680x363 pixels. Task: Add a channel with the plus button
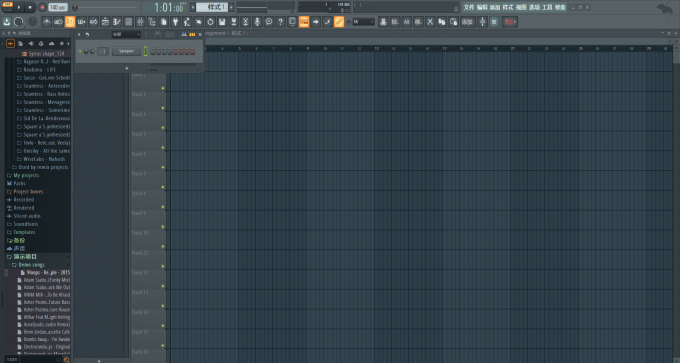127,68
